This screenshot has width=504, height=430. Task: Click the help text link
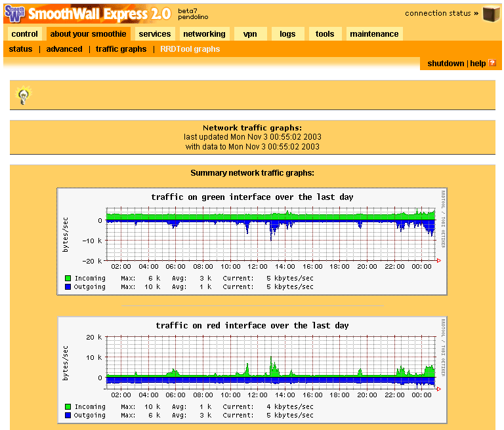[478, 64]
